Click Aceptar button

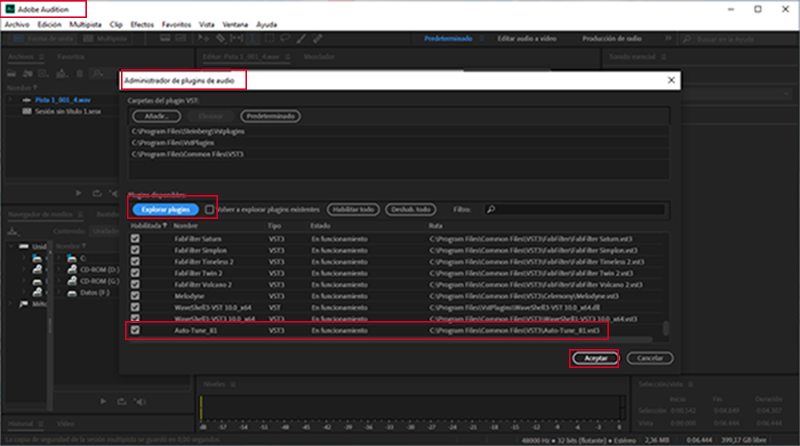595,358
